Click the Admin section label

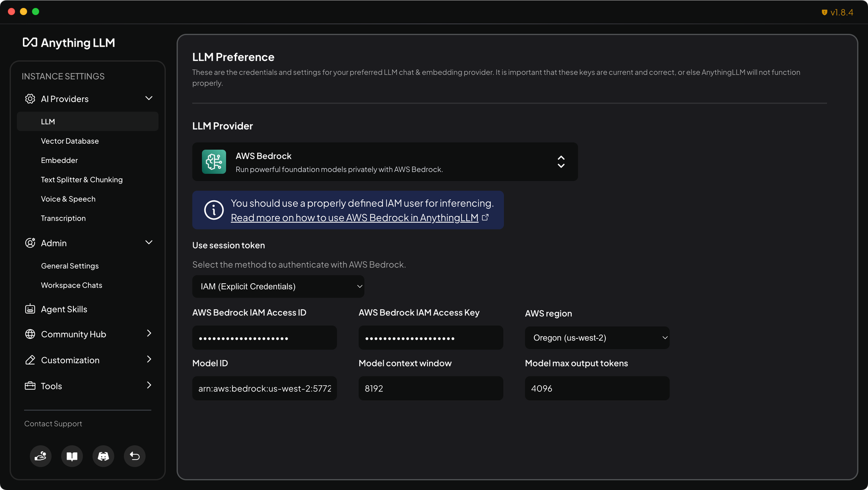coord(54,243)
